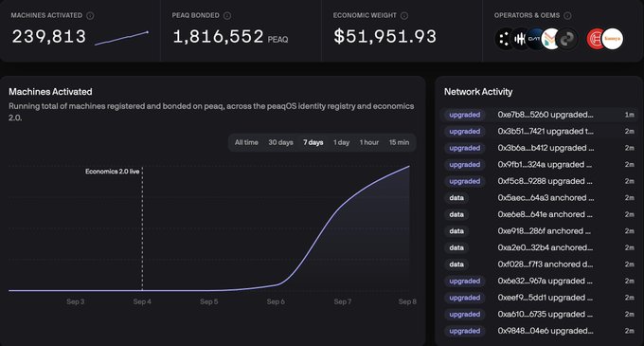The width and height of the screenshot is (644, 346).
Task: Select the 30 days range tab
Action: tap(280, 142)
